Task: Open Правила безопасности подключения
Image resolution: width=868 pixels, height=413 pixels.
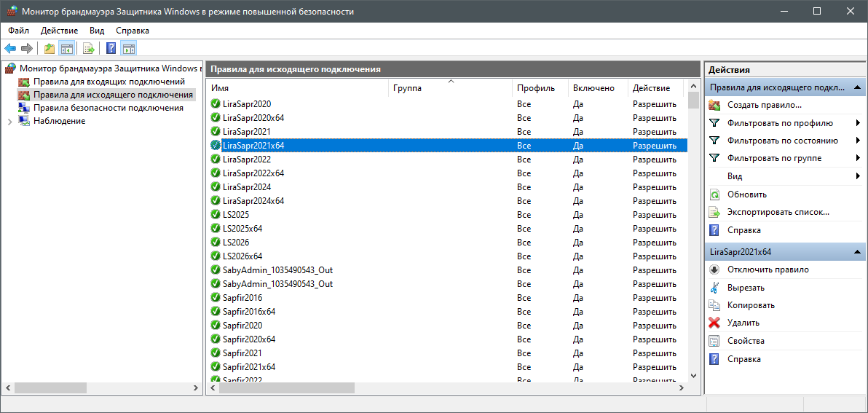Action: [x=108, y=108]
